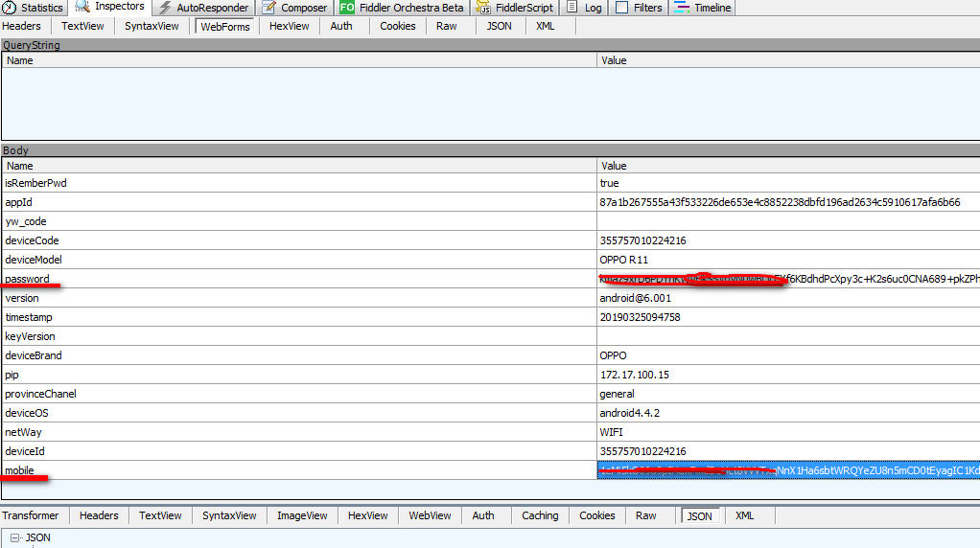Select response XML tab
Image resolution: width=980 pixels, height=548 pixels.
(744, 515)
